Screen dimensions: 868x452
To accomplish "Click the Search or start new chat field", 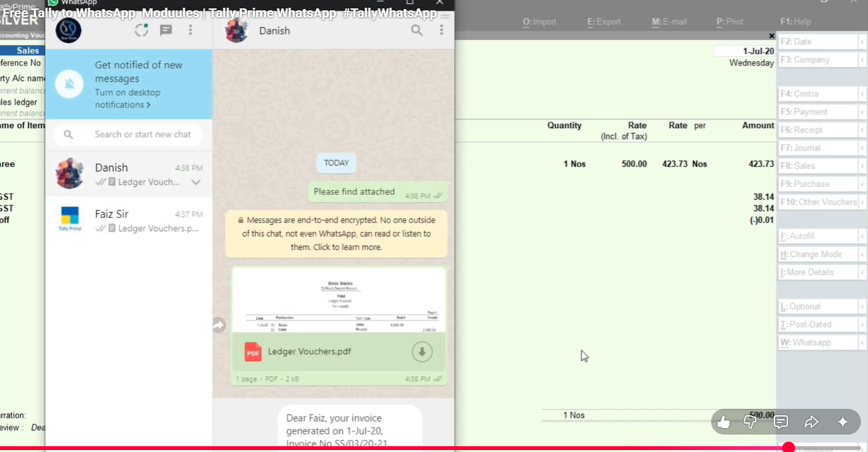I will pos(143,135).
